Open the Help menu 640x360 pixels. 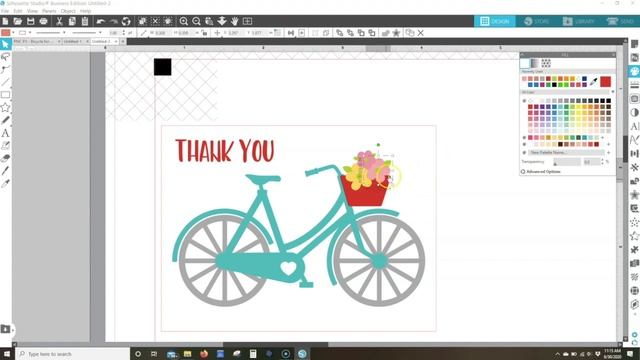pos(85,11)
